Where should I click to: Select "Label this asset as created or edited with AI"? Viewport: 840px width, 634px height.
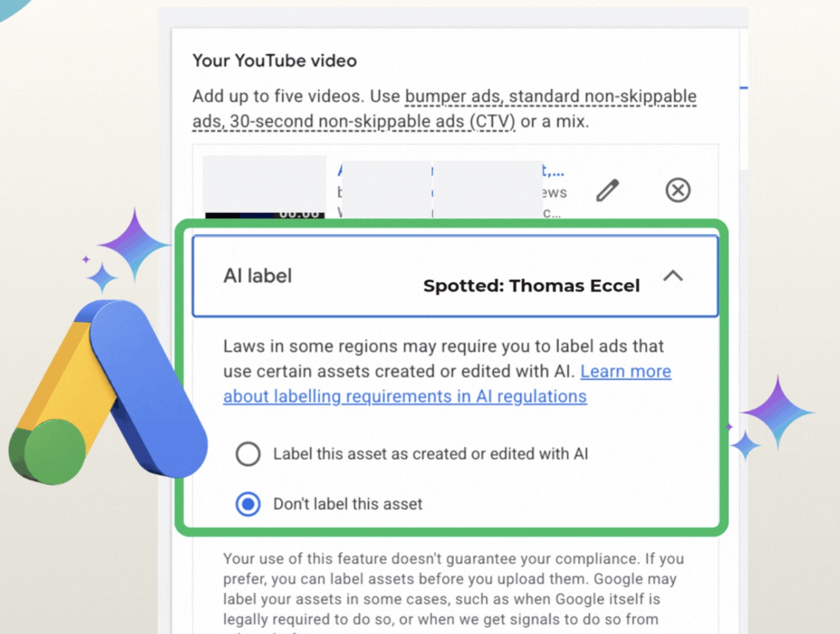pos(248,454)
